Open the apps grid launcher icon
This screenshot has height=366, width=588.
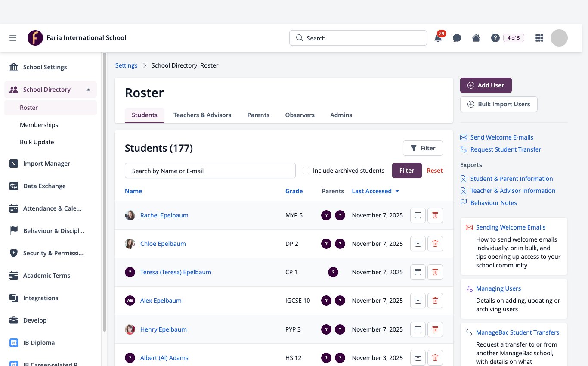pyautogui.click(x=539, y=38)
